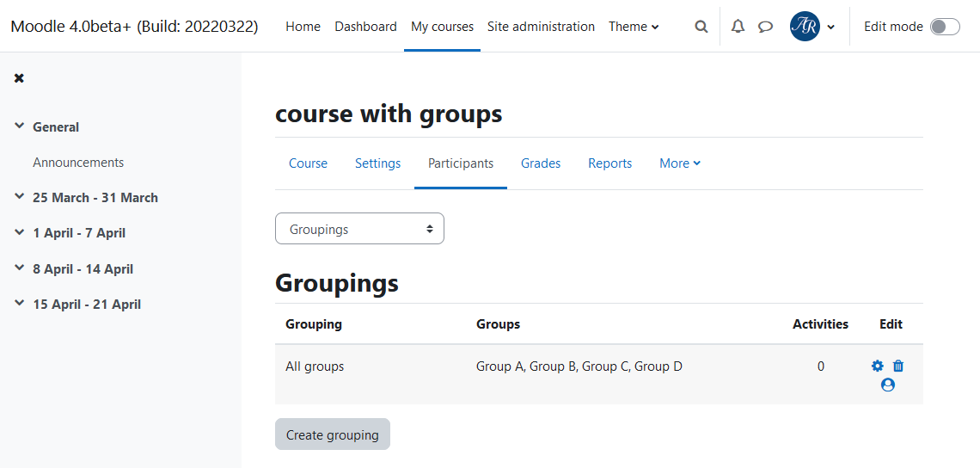Open the 8 April - 14 April section

83,269
